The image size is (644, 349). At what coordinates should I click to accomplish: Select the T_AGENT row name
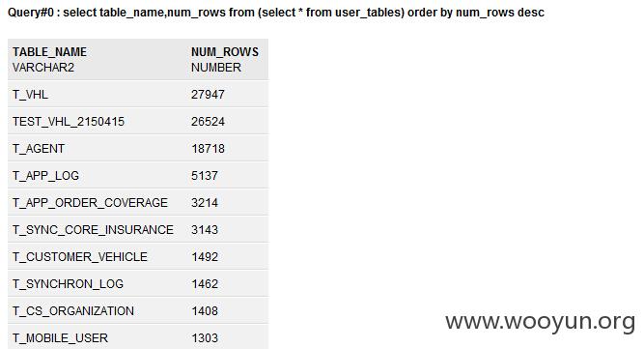[x=39, y=149]
